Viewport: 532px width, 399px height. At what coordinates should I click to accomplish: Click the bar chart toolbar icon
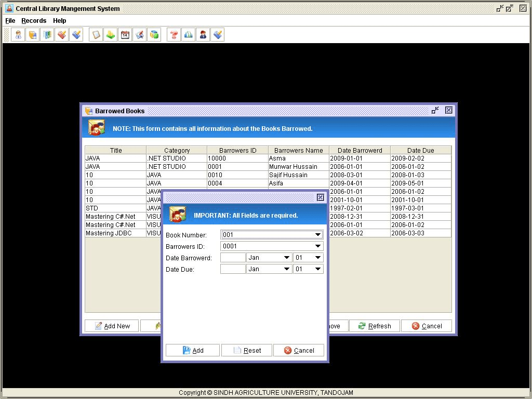click(189, 35)
